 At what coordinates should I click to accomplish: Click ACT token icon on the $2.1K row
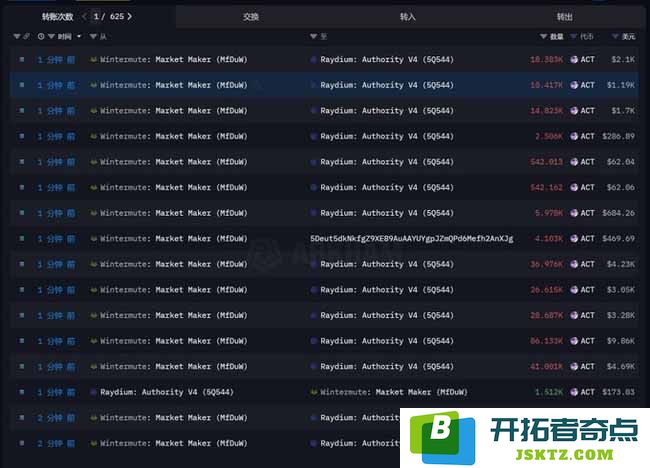click(574, 60)
